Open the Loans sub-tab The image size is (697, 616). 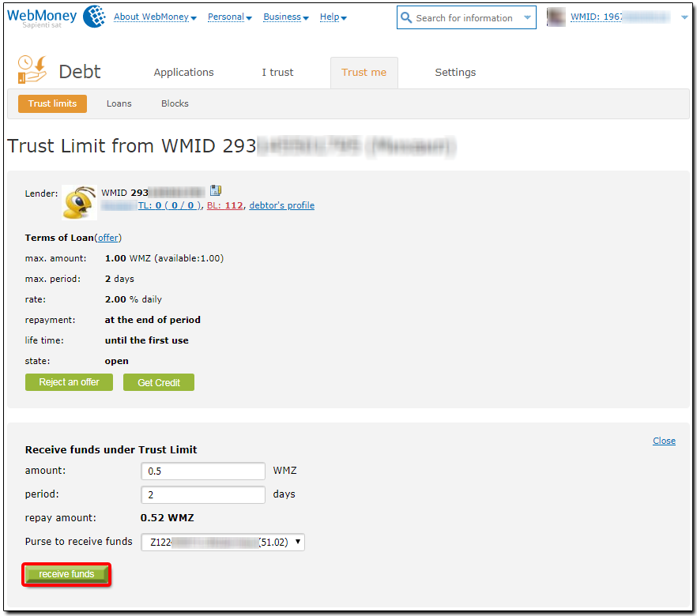(x=119, y=103)
